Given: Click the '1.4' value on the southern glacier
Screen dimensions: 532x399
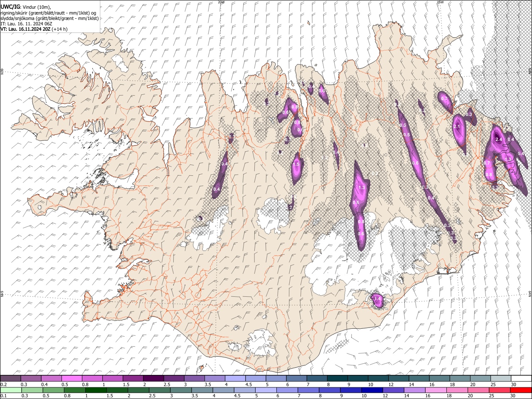Looking at the screenshot, I should coord(377,298).
